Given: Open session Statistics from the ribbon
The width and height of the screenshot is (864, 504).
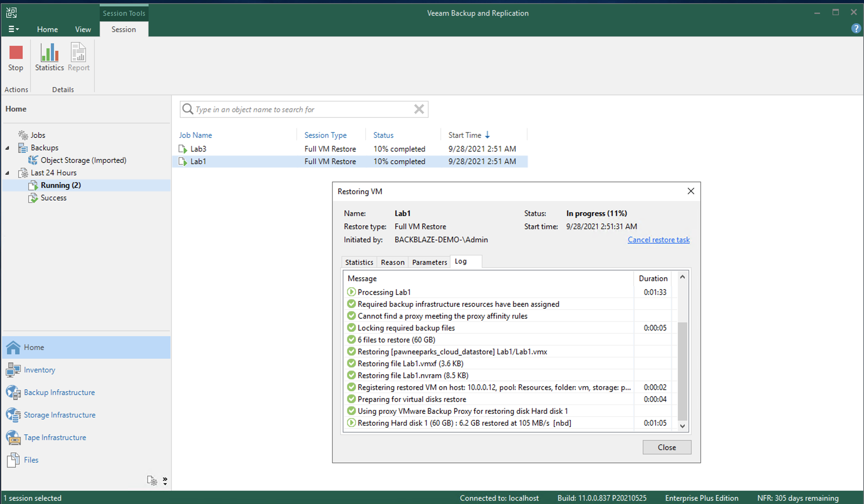Looking at the screenshot, I should click(49, 57).
